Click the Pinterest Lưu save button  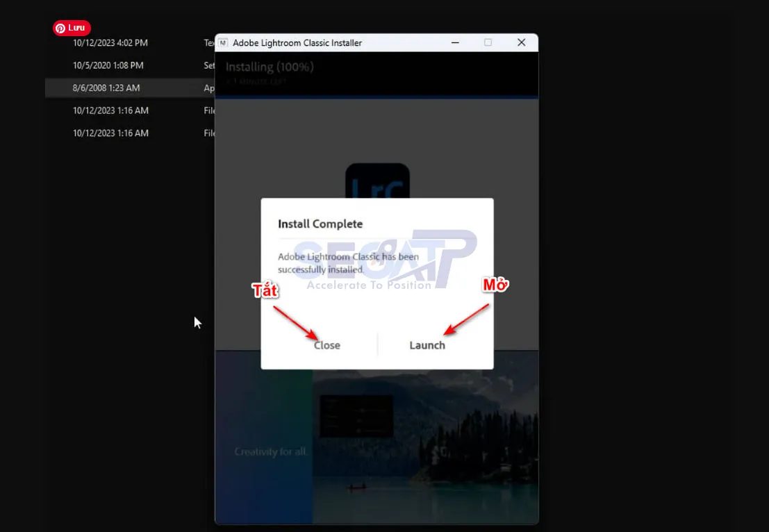pos(72,28)
